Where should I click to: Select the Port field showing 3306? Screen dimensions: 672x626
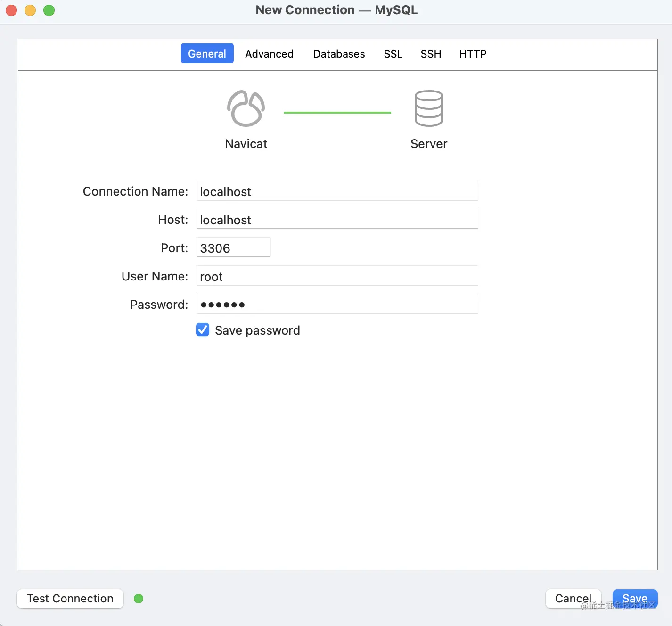click(234, 247)
